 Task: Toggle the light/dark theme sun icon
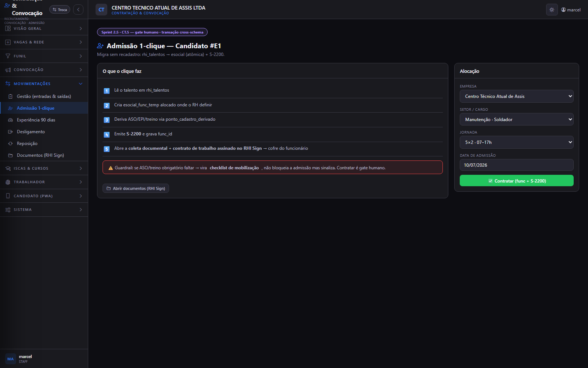point(552,10)
